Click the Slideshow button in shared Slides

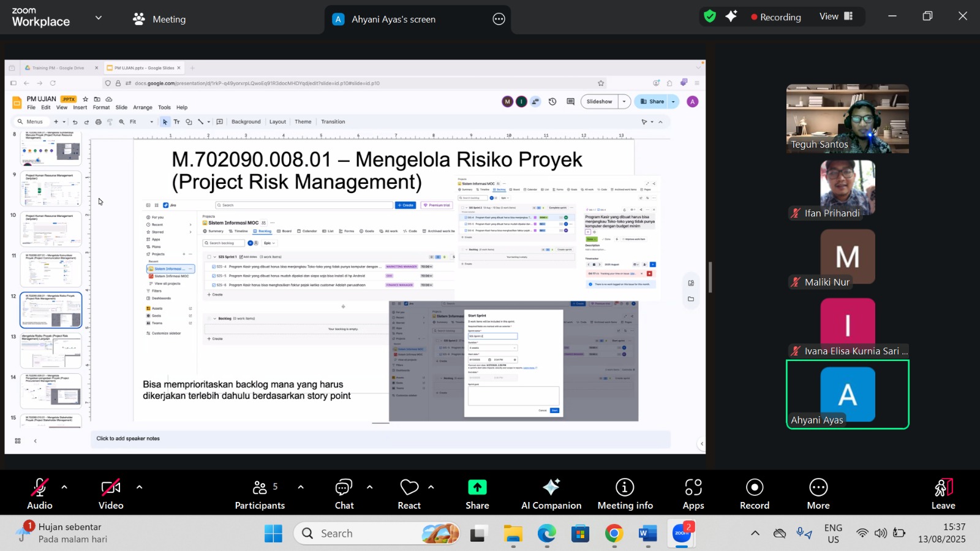point(599,102)
